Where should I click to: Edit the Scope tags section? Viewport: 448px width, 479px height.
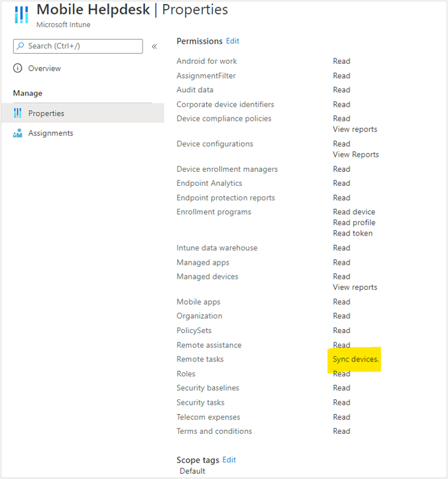point(229,460)
